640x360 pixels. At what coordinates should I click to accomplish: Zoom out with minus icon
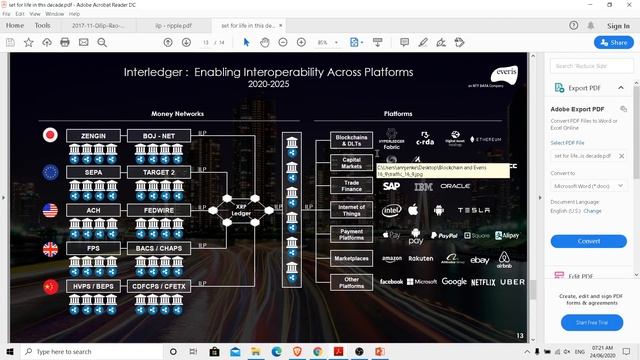pyautogui.click(x=283, y=42)
